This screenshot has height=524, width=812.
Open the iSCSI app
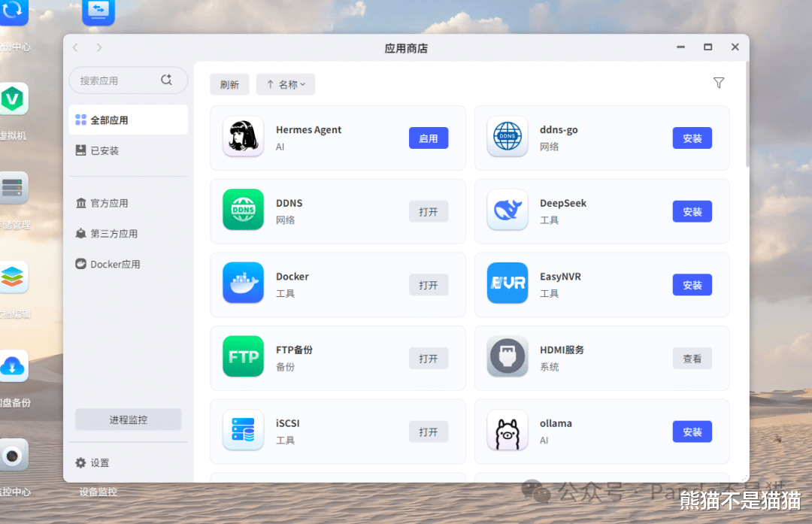tap(429, 432)
